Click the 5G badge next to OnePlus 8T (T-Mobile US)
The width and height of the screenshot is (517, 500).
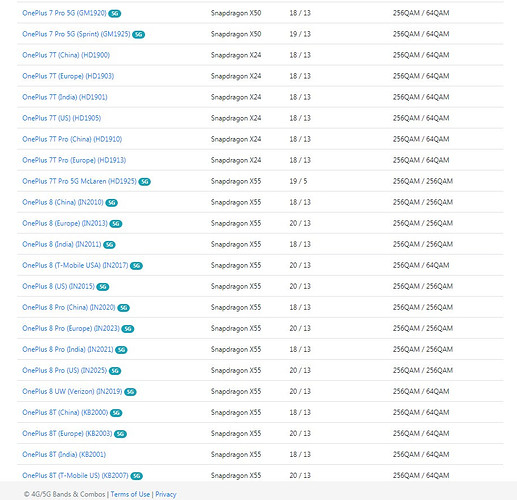click(136, 476)
